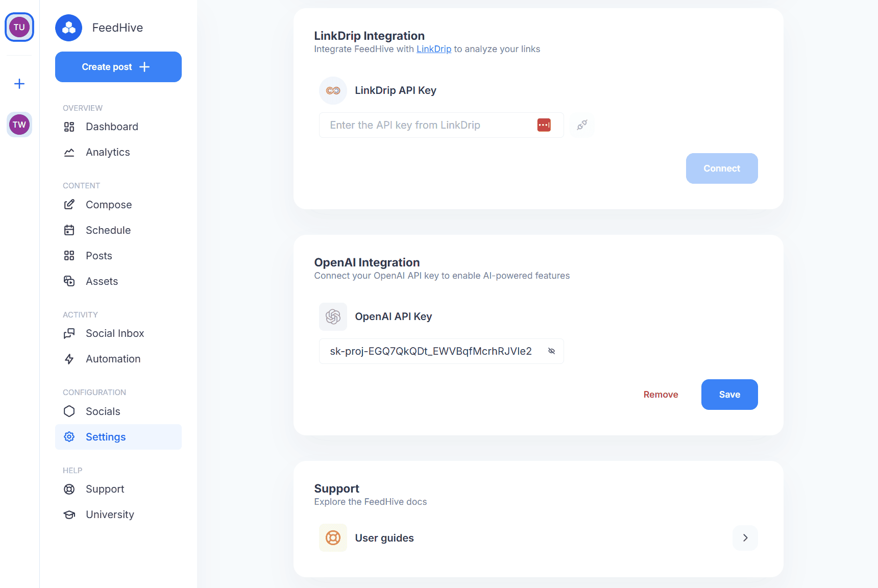878x588 pixels.
Task: Click the Analytics chart icon
Action: point(69,152)
